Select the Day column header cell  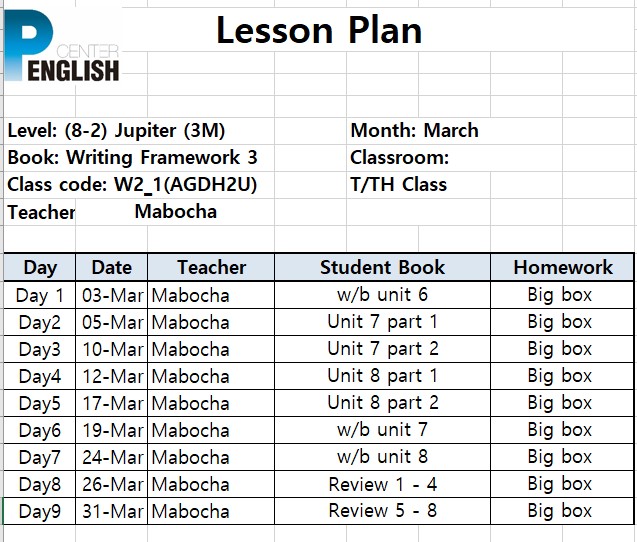[x=40, y=267]
